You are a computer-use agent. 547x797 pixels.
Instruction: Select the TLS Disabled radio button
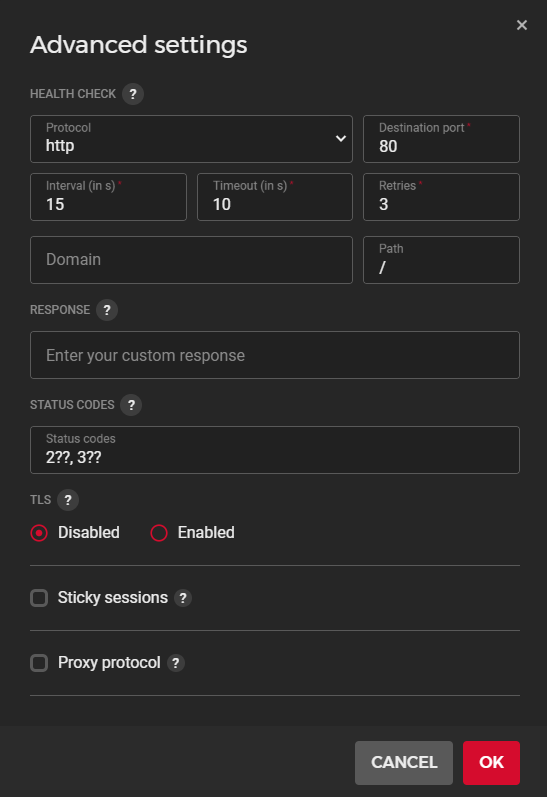click(39, 533)
